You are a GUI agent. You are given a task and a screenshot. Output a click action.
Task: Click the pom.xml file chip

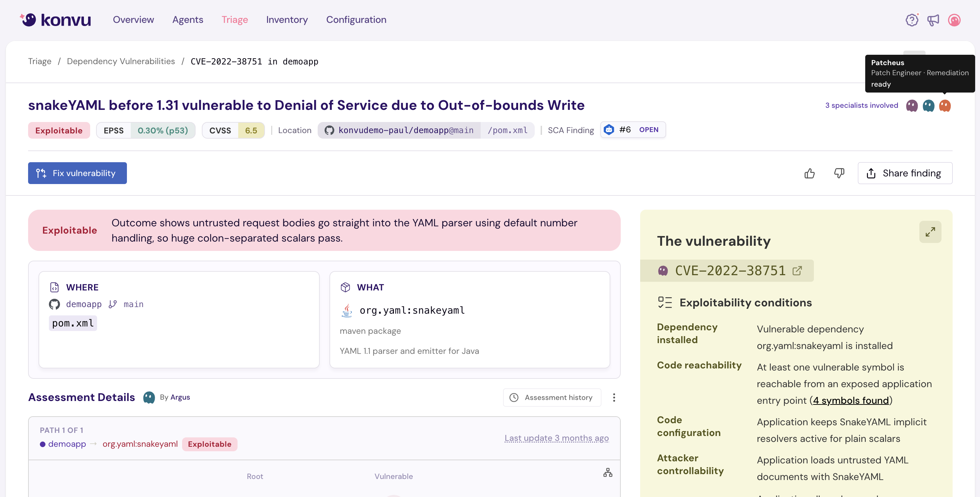[x=73, y=323]
